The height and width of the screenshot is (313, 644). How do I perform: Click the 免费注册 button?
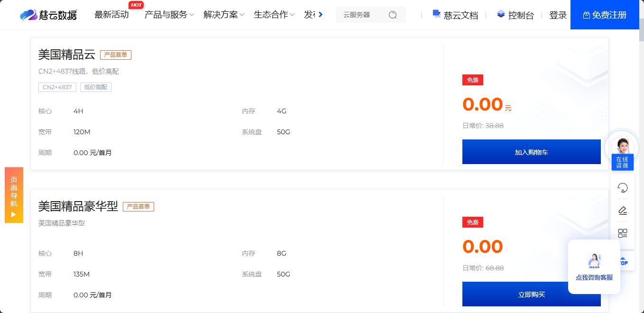coord(605,15)
